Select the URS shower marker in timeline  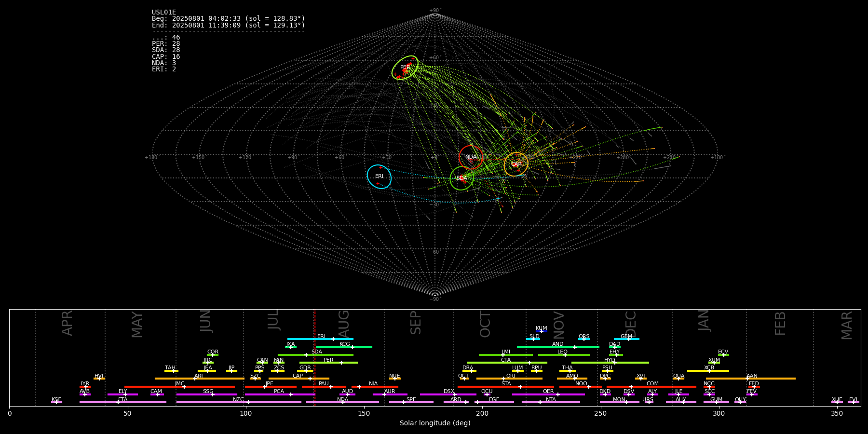649,402
